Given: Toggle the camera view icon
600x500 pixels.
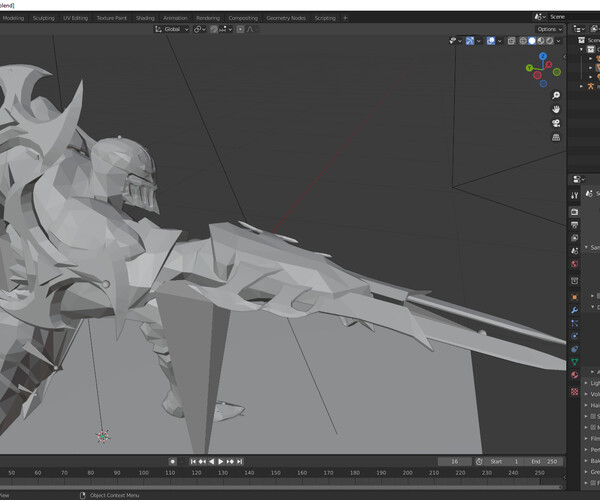Looking at the screenshot, I should tap(556, 123).
